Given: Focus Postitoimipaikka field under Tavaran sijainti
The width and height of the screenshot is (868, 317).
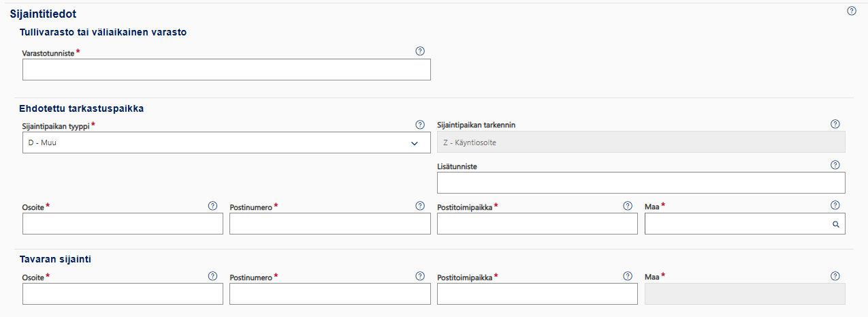Looking at the screenshot, I should [x=537, y=294].
